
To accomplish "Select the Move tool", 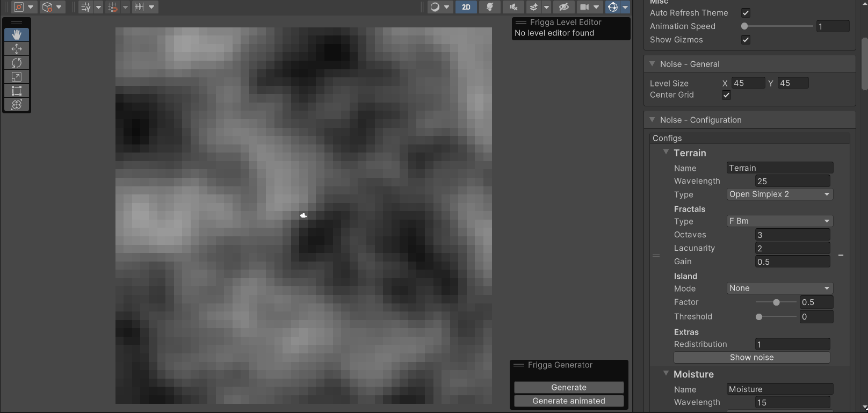I will (x=17, y=49).
